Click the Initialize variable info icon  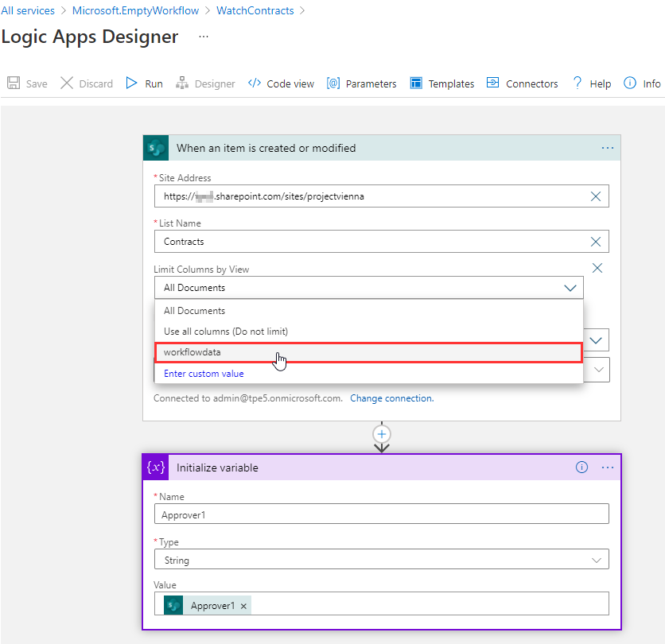click(x=581, y=467)
